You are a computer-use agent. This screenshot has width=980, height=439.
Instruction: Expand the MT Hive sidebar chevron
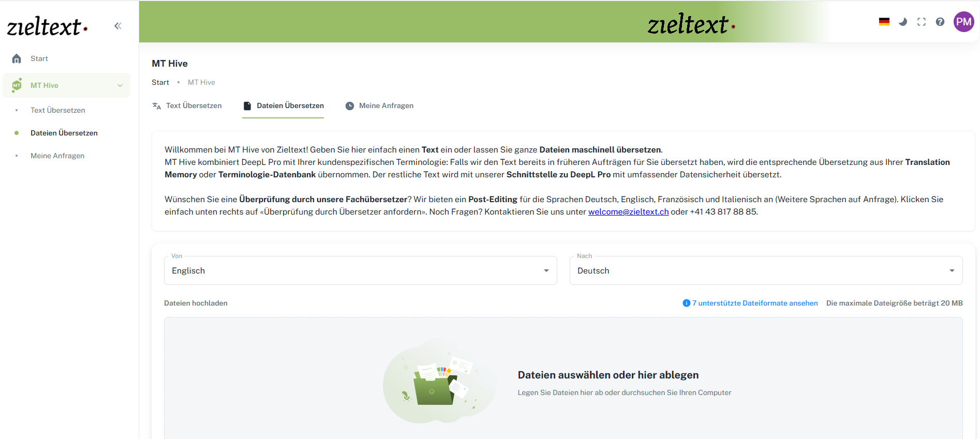pyautogui.click(x=120, y=85)
